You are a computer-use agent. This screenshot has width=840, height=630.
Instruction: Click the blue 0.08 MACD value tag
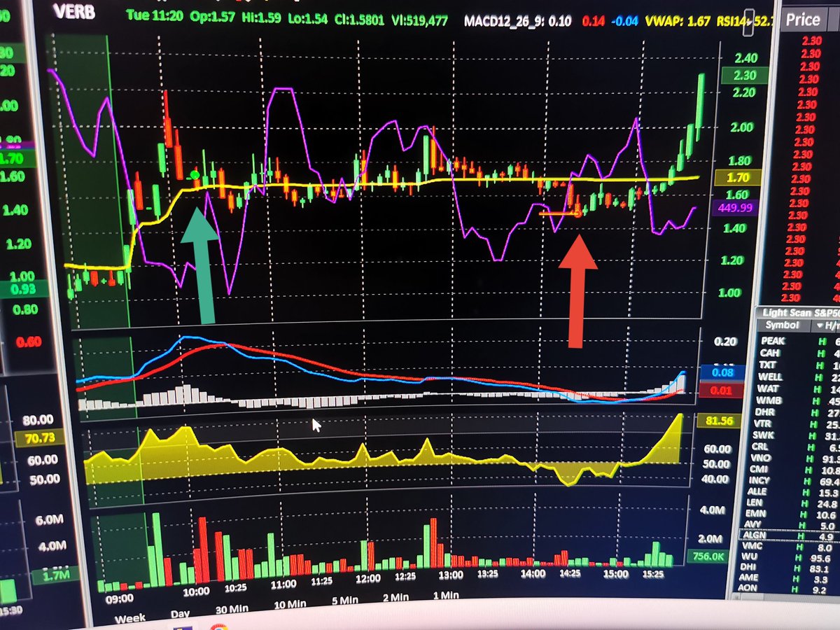(x=722, y=373)
